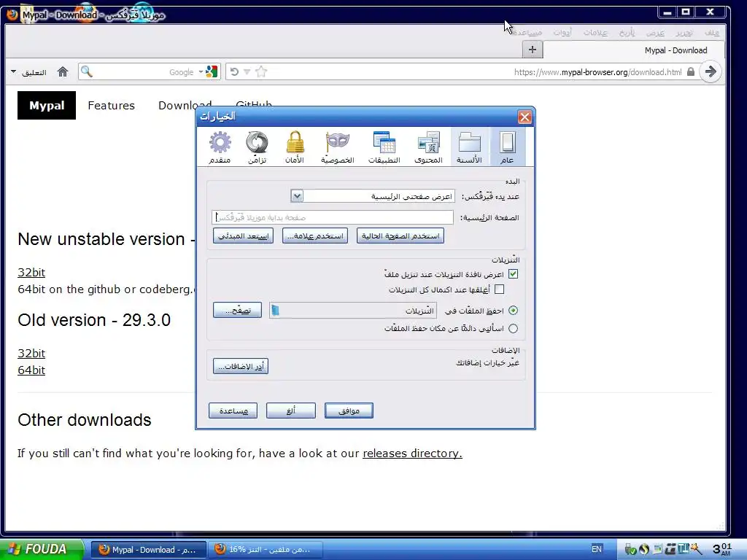The image size is (747, 560).
Task: Open the Features page link
Action: 111,105
